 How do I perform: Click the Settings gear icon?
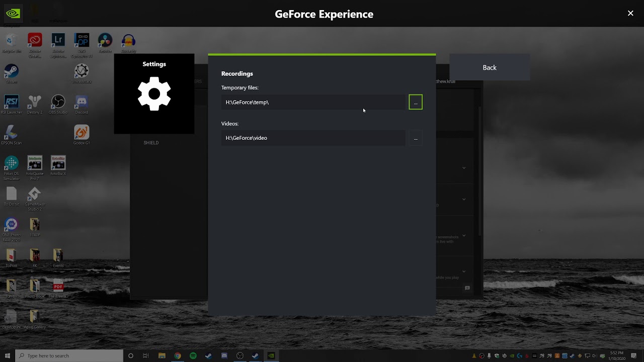[154, 94]
